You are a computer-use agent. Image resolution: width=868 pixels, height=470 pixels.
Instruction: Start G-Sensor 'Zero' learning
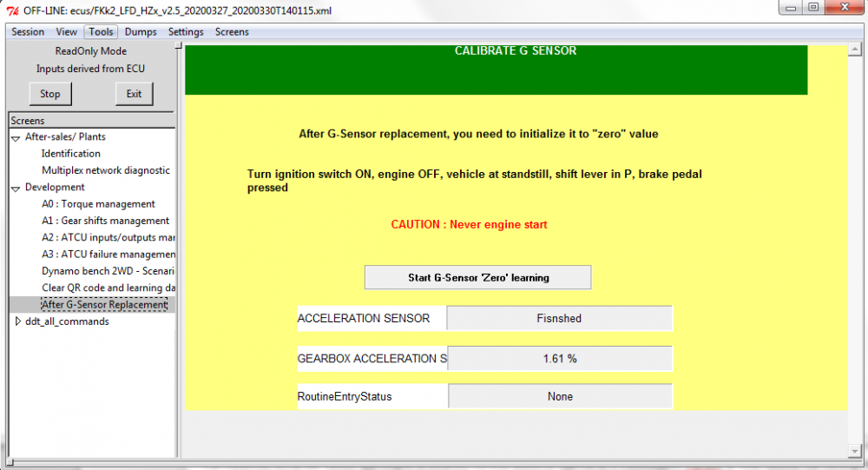tap(477, 278)
